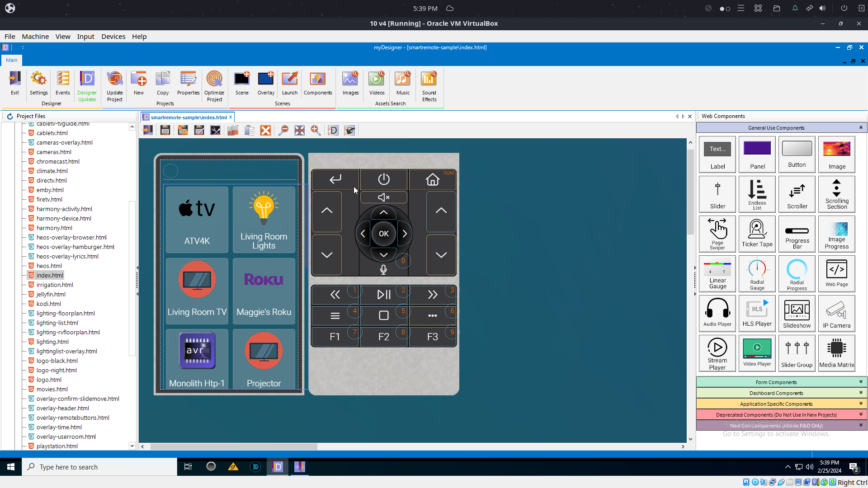
Task: Open the File menu of VirtualBox
Action: (10, 37)
